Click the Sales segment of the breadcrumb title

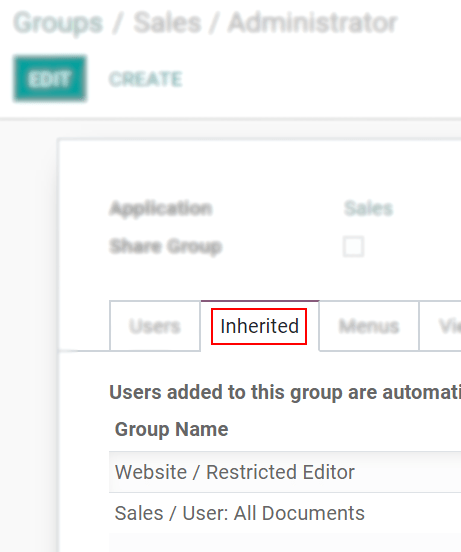click(167, 23)
